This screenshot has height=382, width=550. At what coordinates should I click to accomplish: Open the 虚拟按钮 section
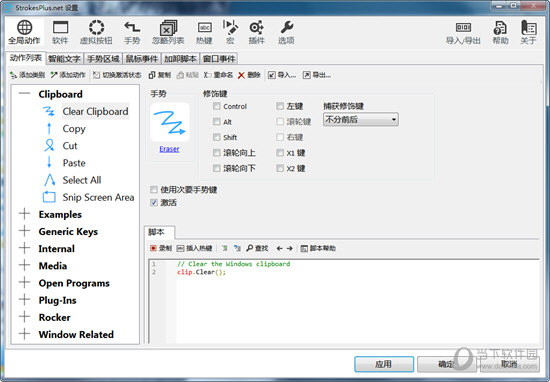(x=96, y=32)
